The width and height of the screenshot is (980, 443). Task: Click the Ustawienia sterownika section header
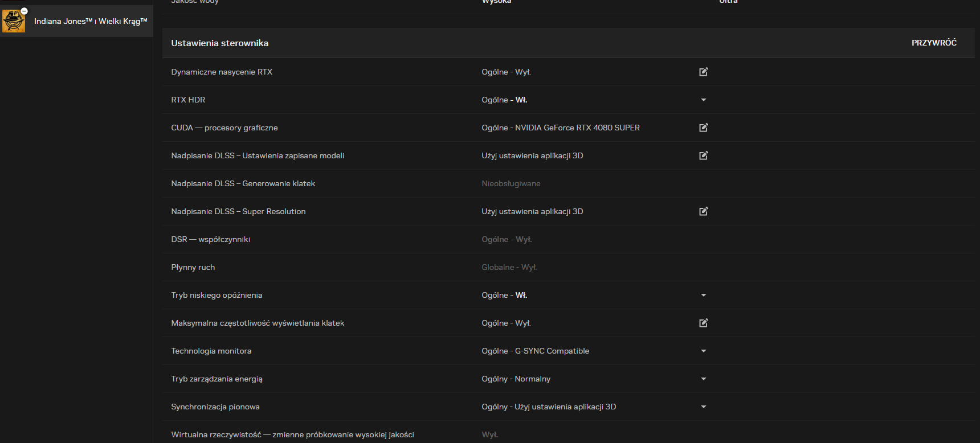tap(220, 43)
